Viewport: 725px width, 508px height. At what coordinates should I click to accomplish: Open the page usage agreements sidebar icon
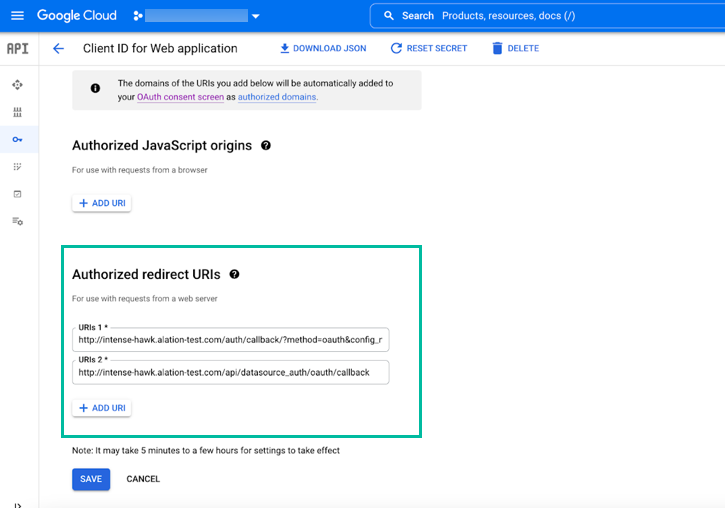click(x=18, y=221)
